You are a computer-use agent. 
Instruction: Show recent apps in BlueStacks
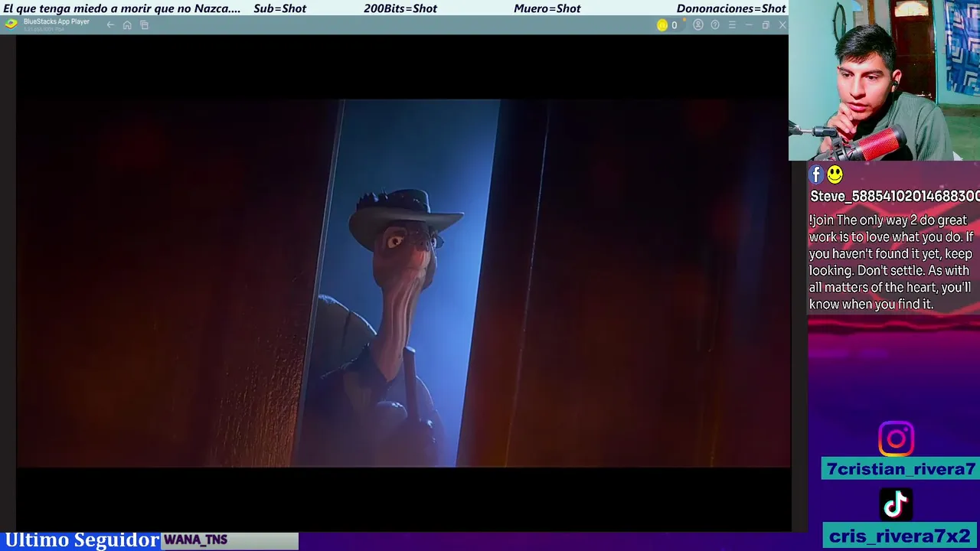(x=144, y=25)
